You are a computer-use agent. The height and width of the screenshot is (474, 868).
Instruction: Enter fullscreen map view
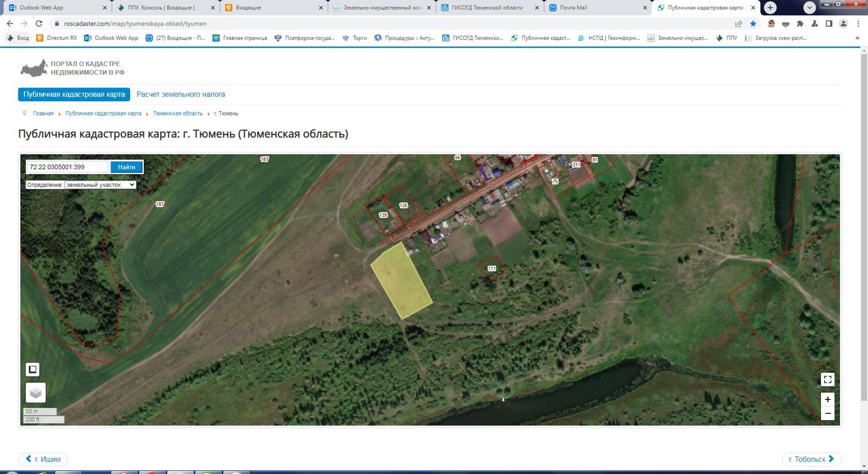[x=827, y=379]
